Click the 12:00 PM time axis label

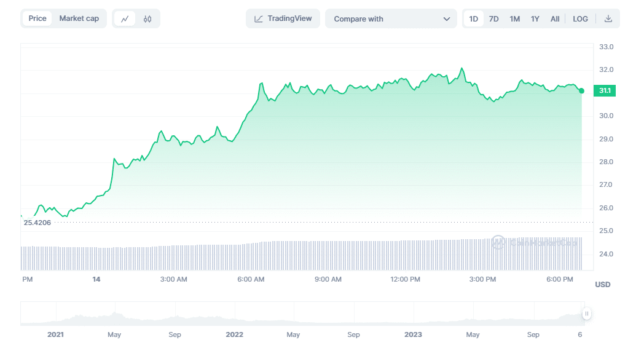[405, 279]
